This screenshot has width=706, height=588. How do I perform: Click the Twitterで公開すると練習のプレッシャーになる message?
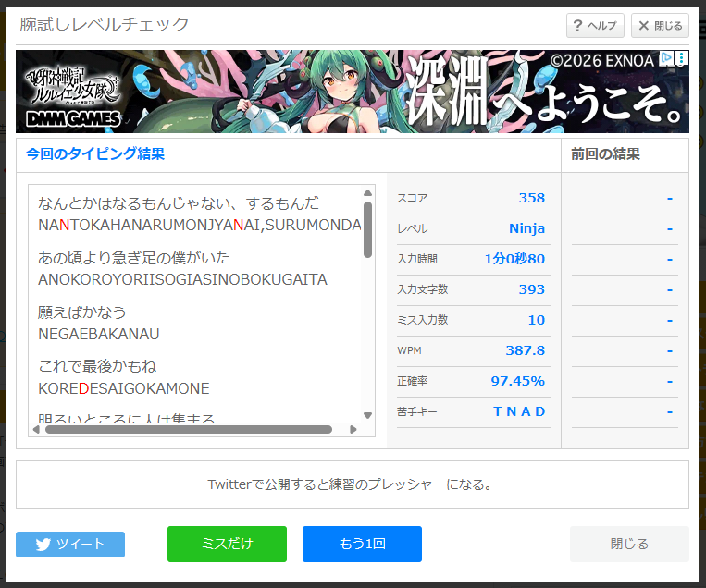tap(351, 484)
